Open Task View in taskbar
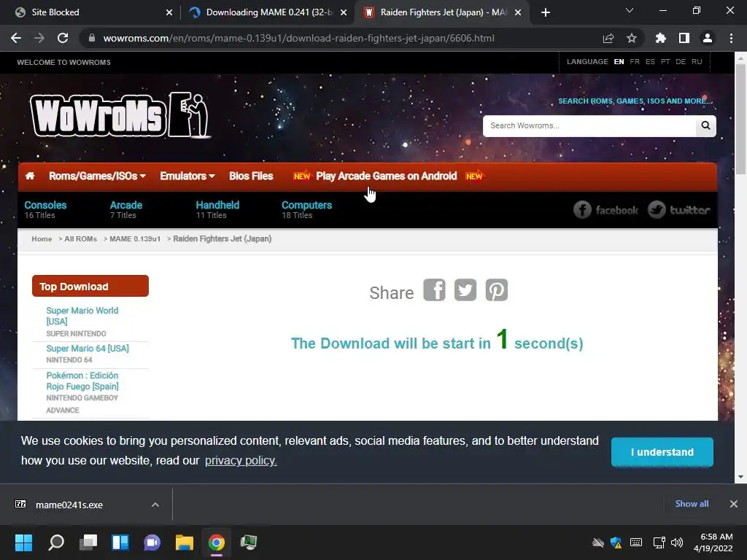The width and height of the screenshot is (747, 560). pyautogui.click(x=88, y=542)
